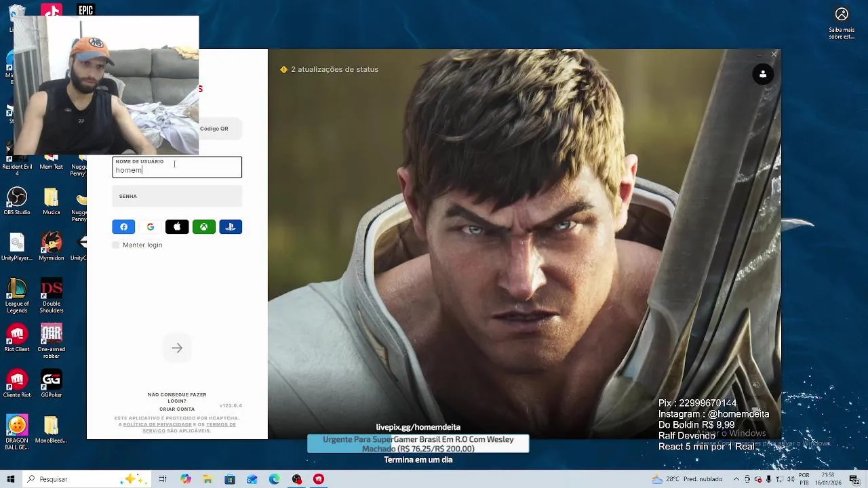The height and width of the screenshot is (488, 868).
Task: Open the Windows Start menu
Action: tap(11, 479)
